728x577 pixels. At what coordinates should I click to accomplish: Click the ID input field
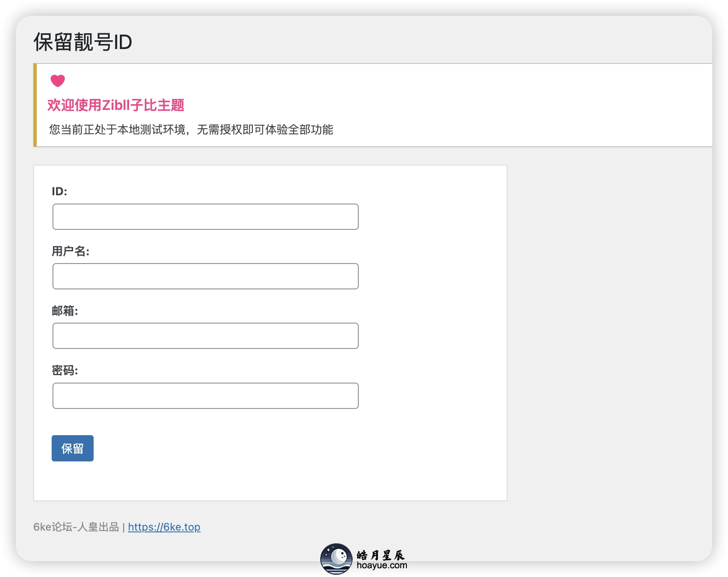tap(206, 217)
